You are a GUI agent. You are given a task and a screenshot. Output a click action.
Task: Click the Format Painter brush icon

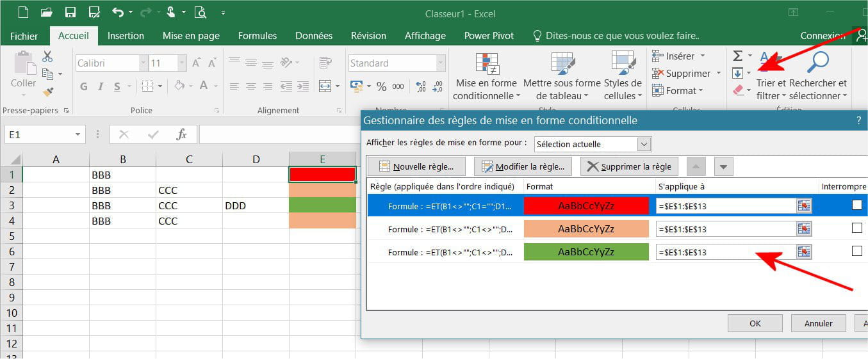coord(48,92)
